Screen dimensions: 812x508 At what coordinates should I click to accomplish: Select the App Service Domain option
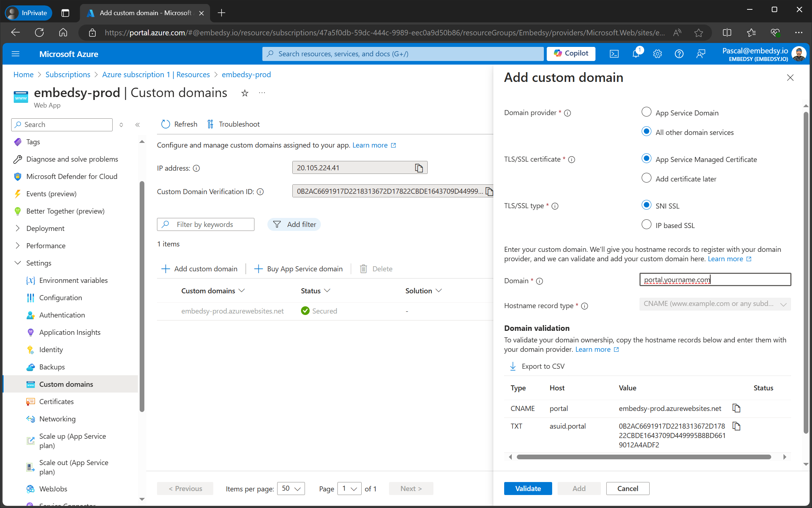(x=646, y=112)
